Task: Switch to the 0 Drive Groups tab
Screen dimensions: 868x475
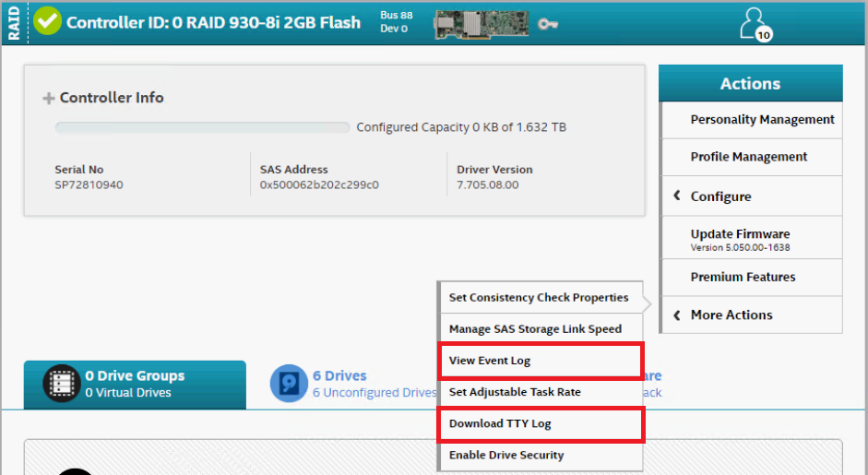Action: point(135,385)
